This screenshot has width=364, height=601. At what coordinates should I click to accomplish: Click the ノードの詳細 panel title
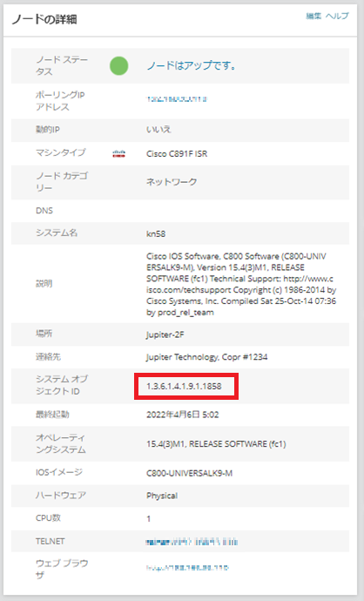(44, 19)
